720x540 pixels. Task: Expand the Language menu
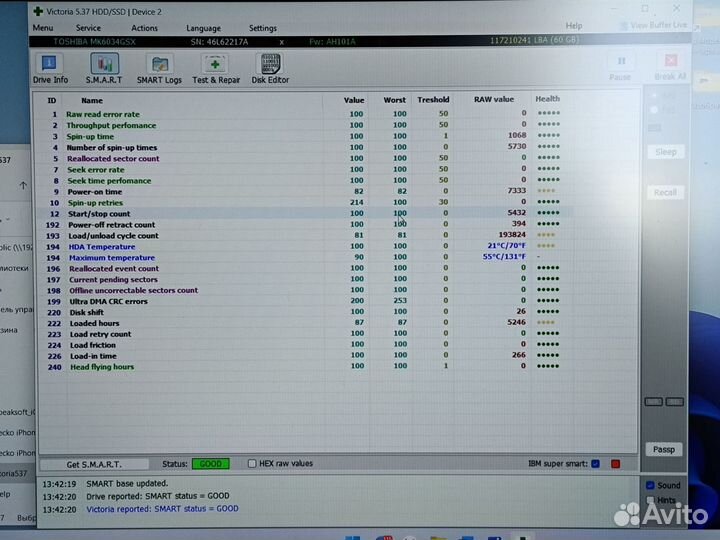click(203, 28)
